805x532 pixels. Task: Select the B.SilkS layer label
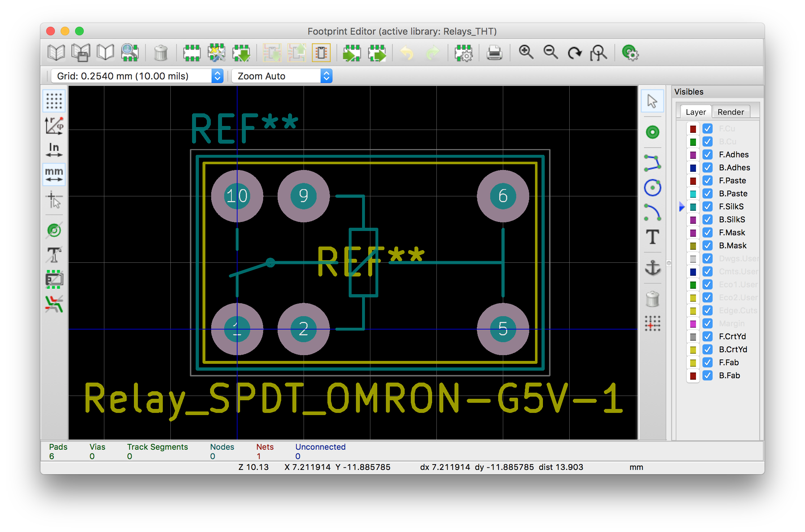(732, 219)
